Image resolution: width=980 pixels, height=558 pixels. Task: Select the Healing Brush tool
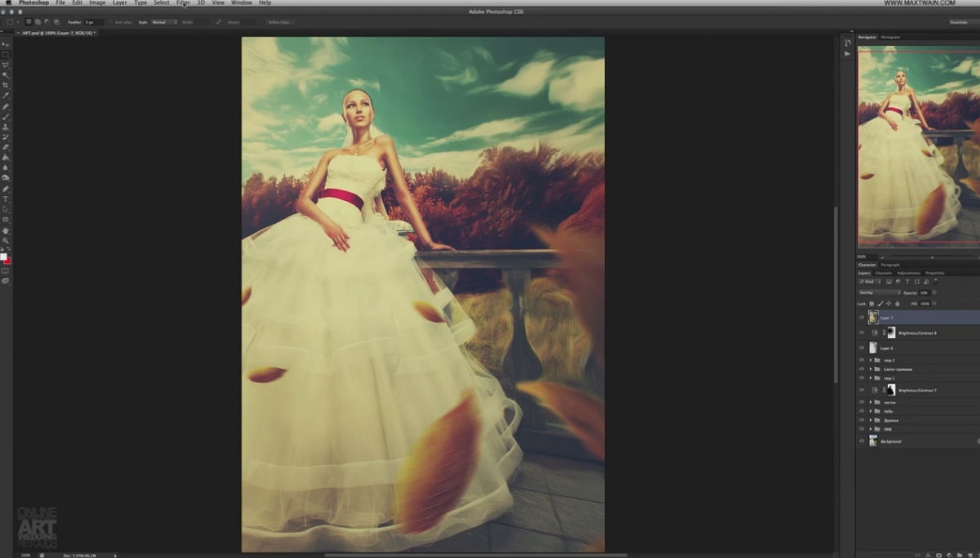click(x=6, y=105)
